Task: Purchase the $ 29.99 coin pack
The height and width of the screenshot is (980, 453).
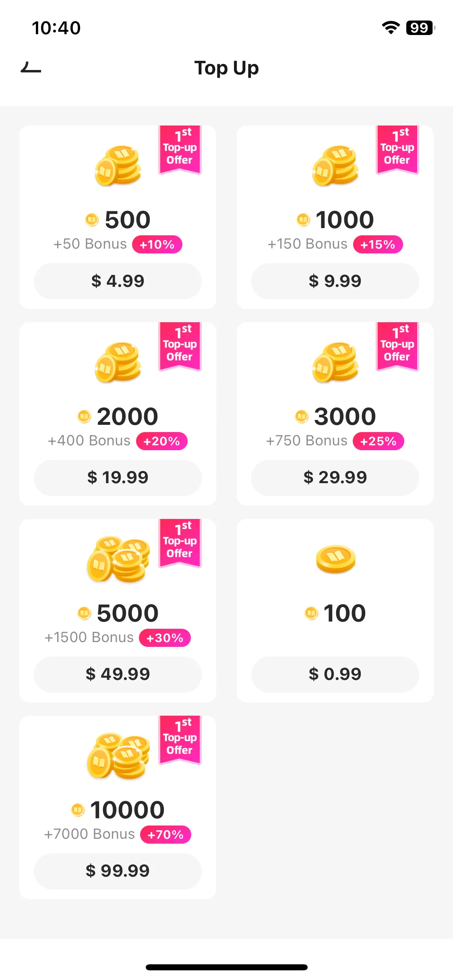Action: (335, 478)
